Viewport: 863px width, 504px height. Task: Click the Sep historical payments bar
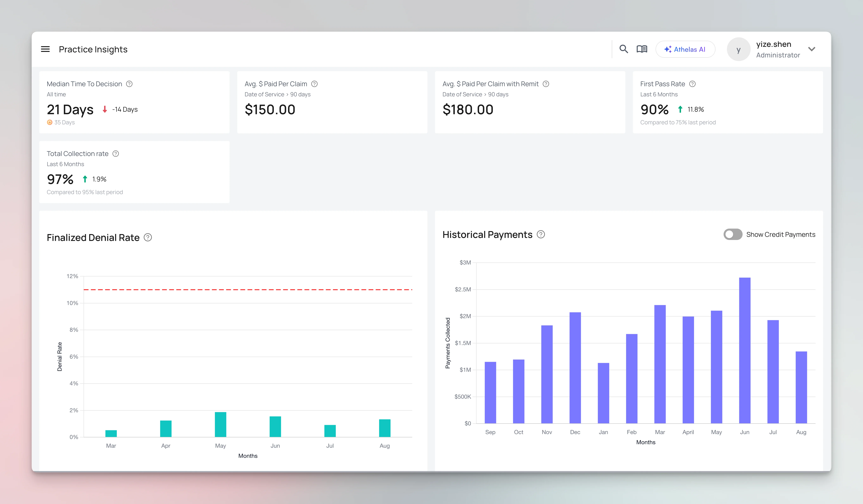click(490, 393)
